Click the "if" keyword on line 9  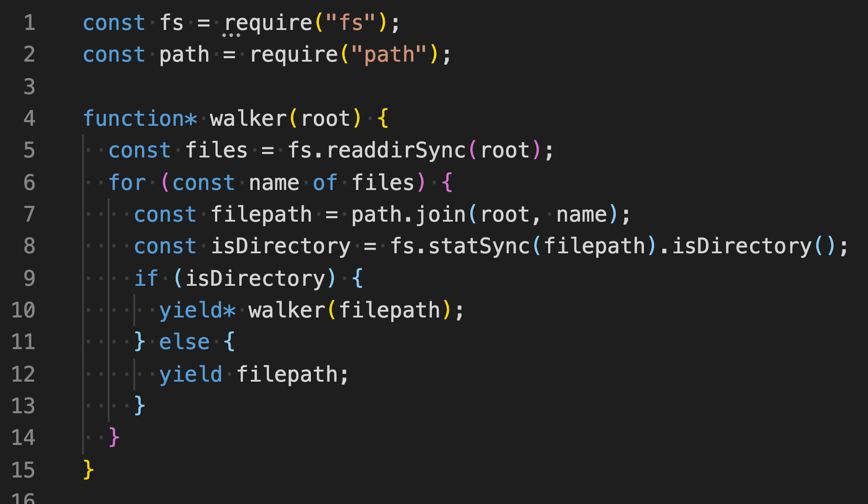(x=146, y=278)
